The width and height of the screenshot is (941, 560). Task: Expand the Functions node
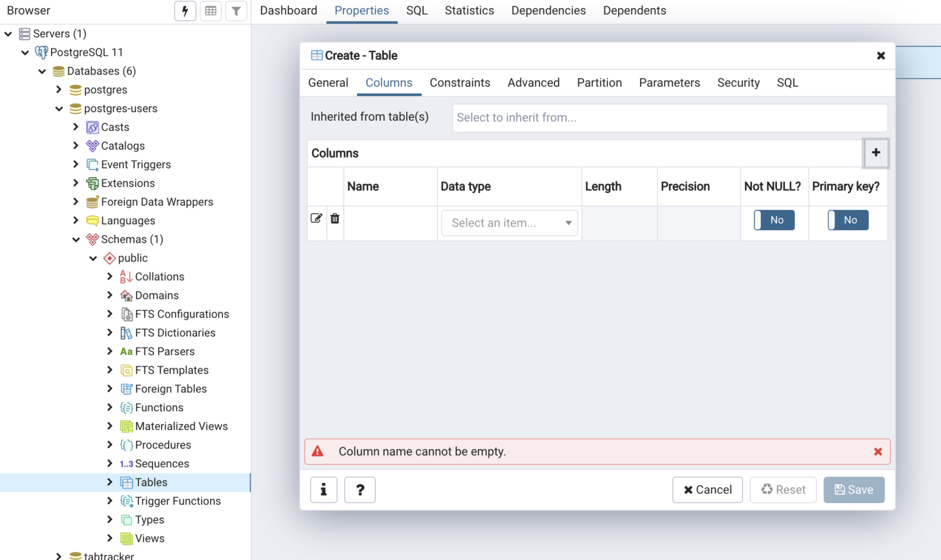pyautogui.click(x=110, y=407)
